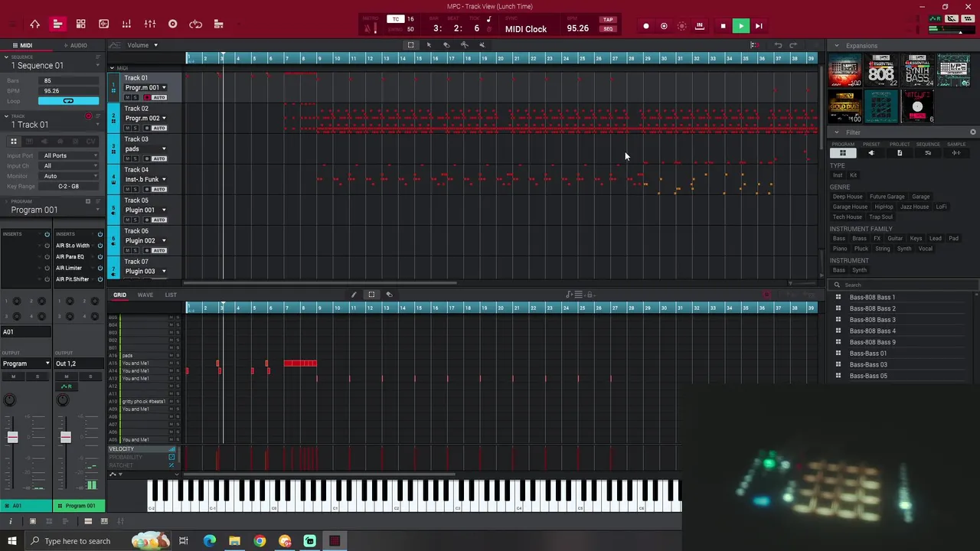
Task: Open the Monitor Auto dropdown
Action: tap(69, 176)
